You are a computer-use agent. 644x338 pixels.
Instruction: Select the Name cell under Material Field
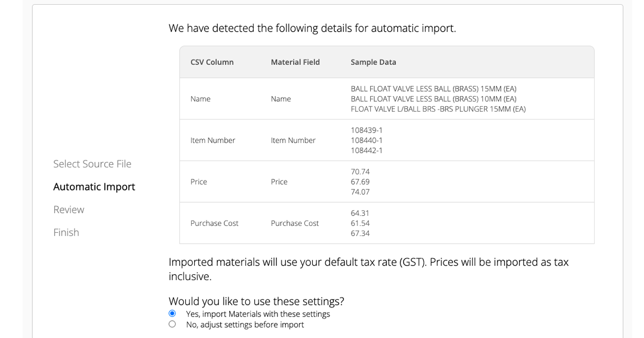coord(281,99)
